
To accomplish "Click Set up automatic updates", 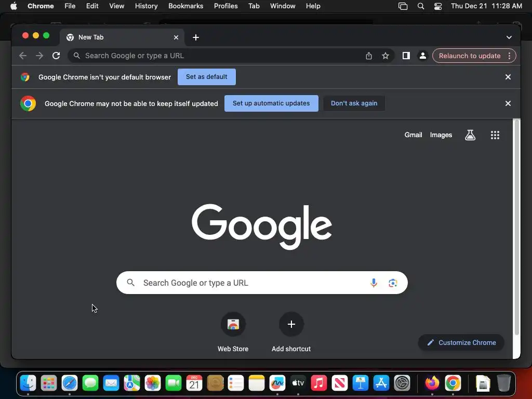I will [x=271, y=103].
